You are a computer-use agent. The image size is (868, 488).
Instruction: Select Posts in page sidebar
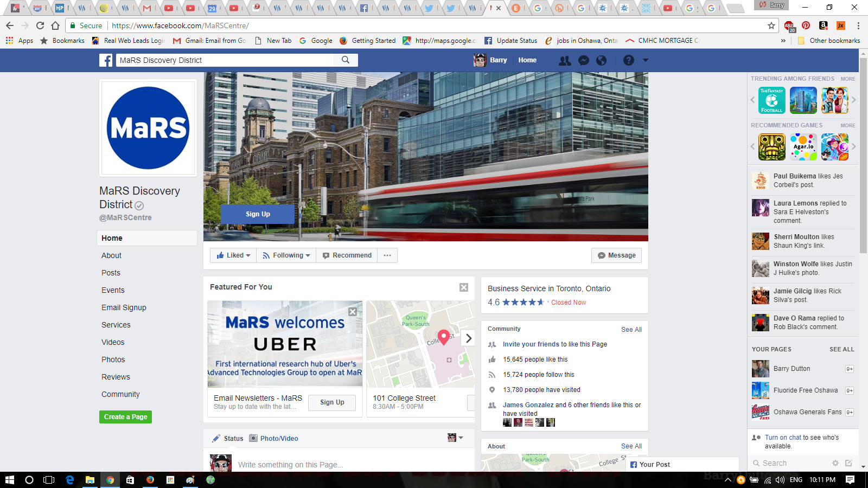click(x=111, y=273)
